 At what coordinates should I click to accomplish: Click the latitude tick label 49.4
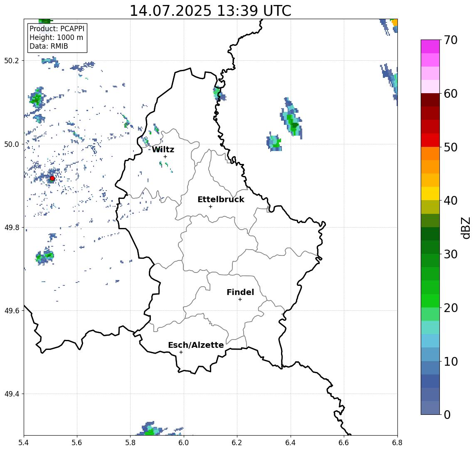coord(12,394)
